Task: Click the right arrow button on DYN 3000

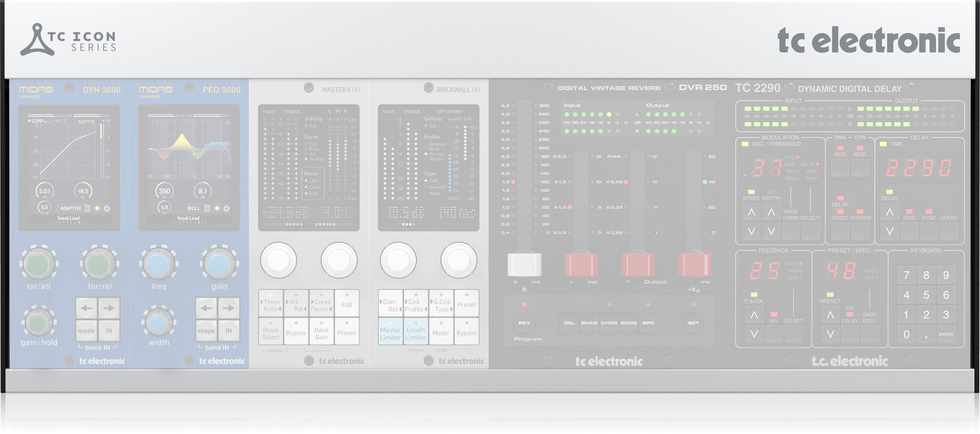Action: (109, 308)
